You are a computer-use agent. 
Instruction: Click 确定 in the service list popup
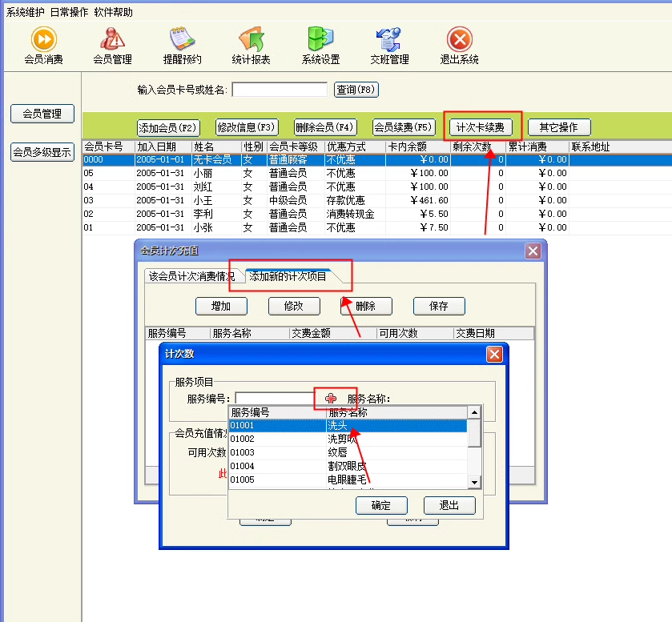tap(381, 505)
